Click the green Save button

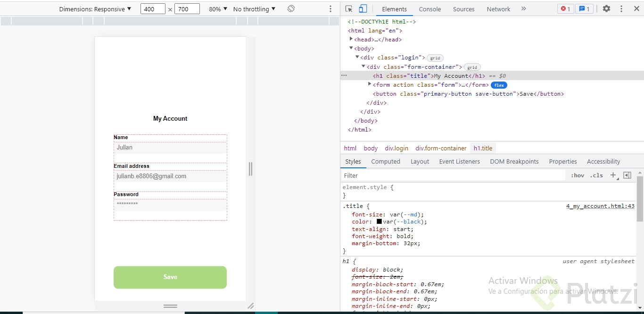pos(170,277)
